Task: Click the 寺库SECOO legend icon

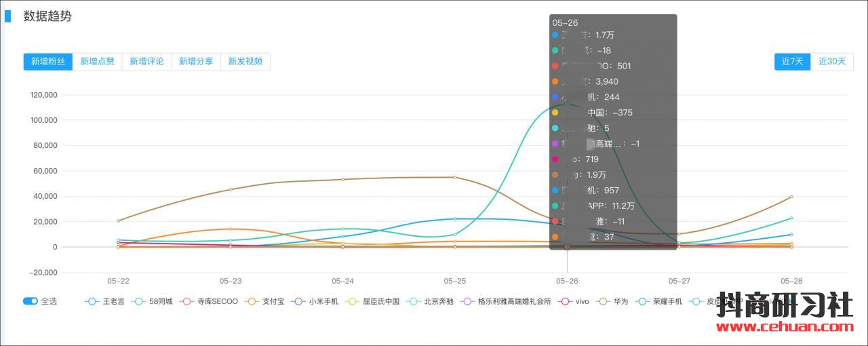Action: 187,301
